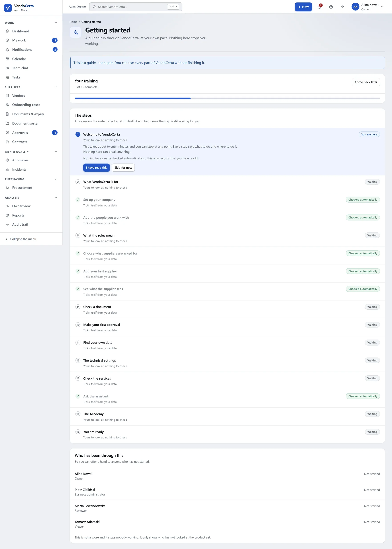392x549 pixels.
Task: Click the Anomalies shield icon
Action: pos(7,160)
